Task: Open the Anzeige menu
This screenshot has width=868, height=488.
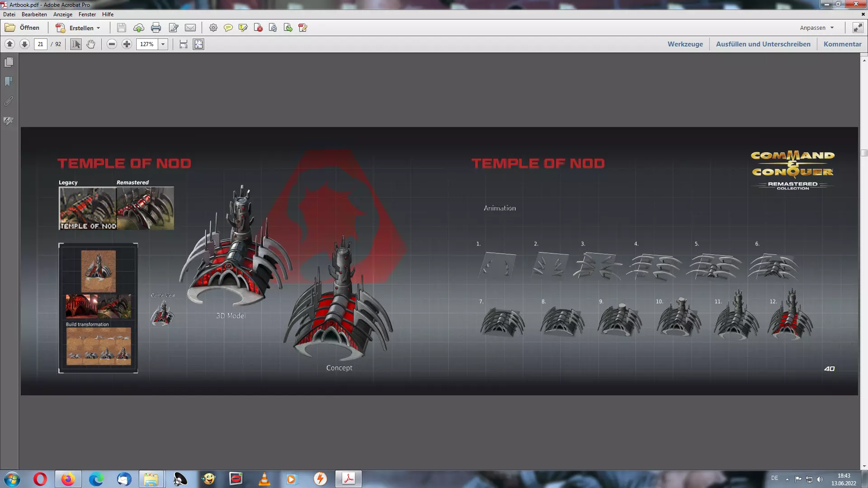Action: point(63,14)
